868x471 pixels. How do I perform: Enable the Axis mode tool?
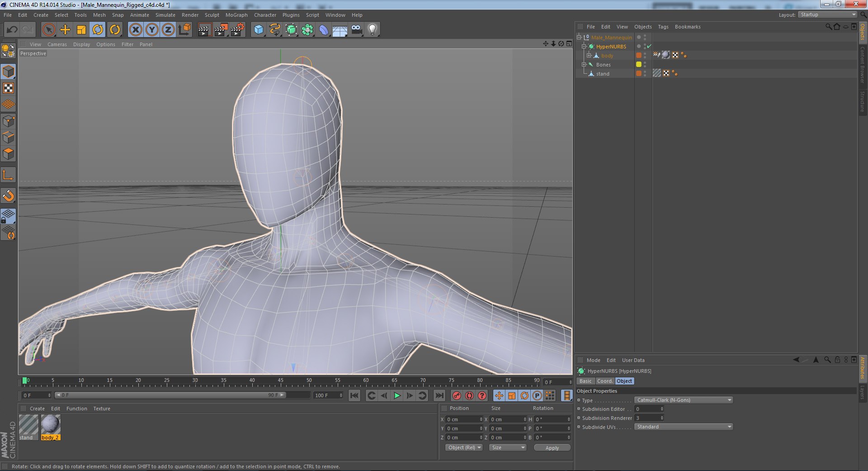click(x=8, y=175)
